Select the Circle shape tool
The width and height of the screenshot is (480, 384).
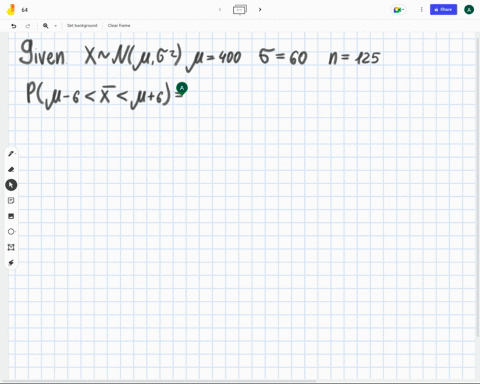pyautogui.click(x=11, y=232)
